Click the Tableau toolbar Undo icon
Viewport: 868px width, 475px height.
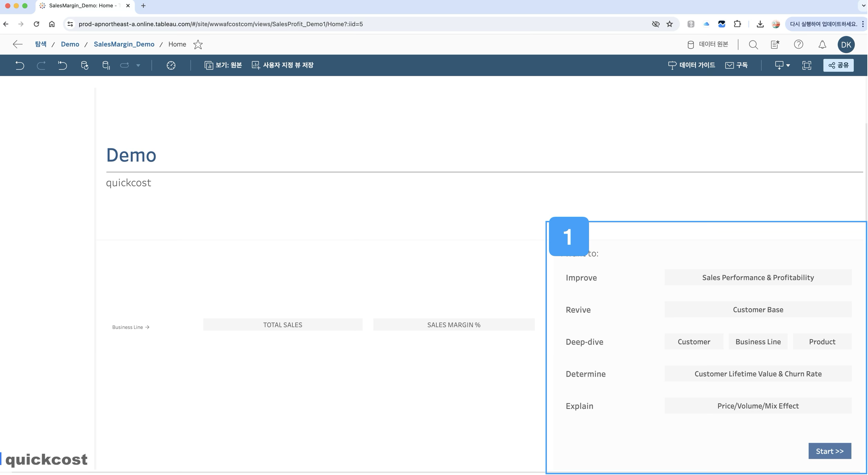tap(20, 65)
